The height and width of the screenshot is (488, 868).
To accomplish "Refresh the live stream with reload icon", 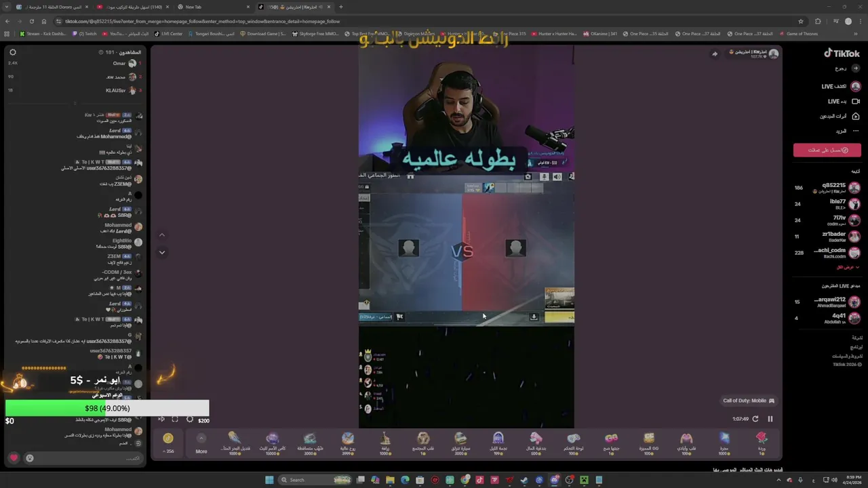I will 755,419.
